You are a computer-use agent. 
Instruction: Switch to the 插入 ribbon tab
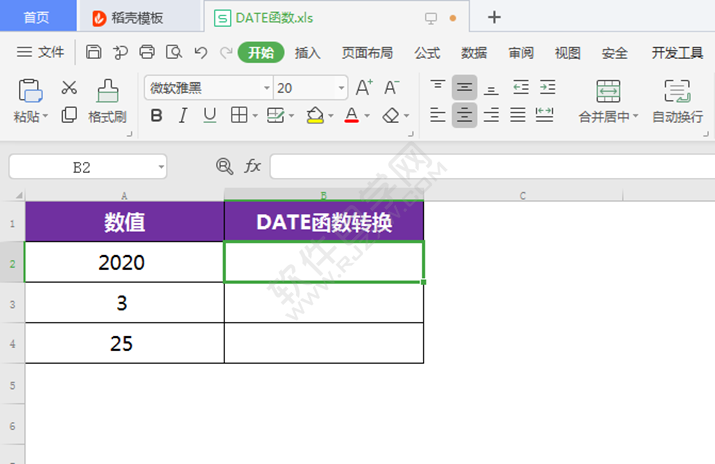point(307,53)
